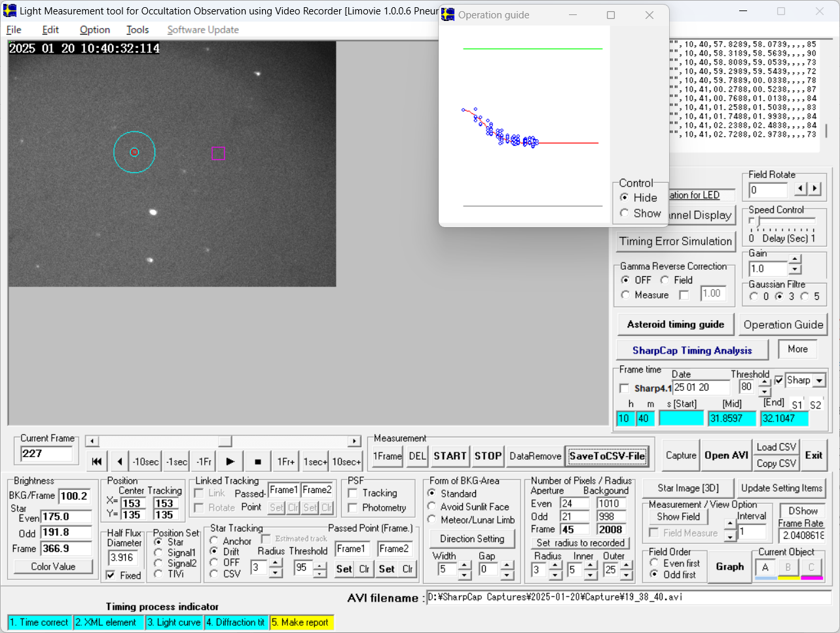
Task: Toggle the Fixed half flux diameter checkbox
Action: coord(111,575)
